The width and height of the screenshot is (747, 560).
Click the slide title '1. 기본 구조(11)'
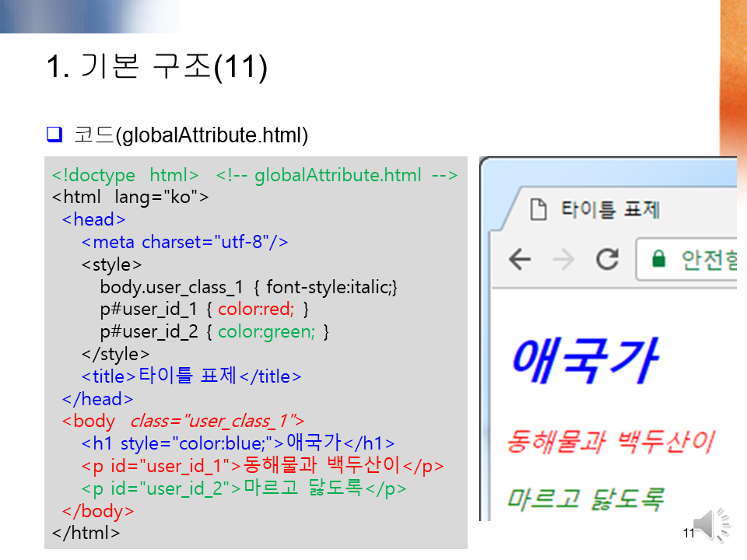click(157, 66)
